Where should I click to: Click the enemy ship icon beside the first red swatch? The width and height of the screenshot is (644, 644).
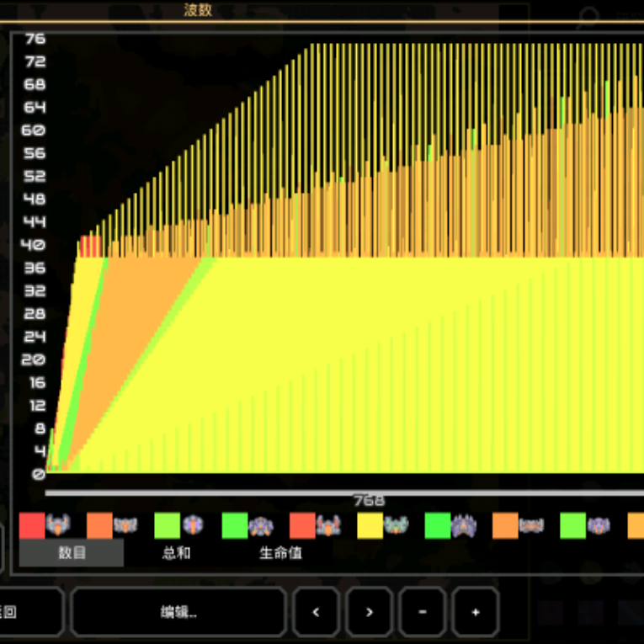[59, 525]
